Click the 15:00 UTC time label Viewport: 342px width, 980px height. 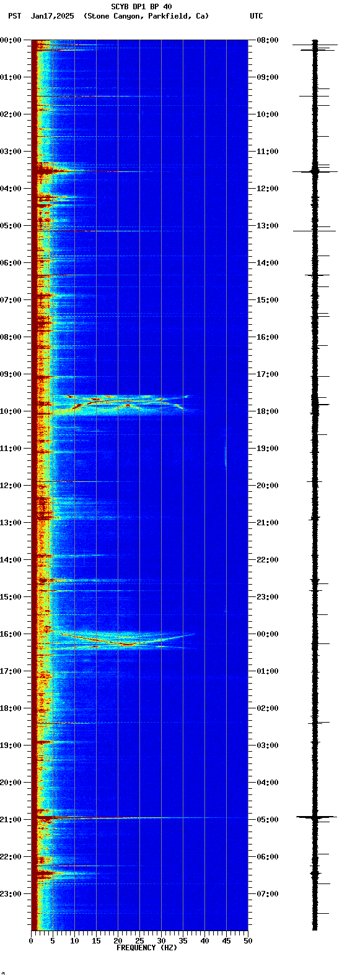268,300
